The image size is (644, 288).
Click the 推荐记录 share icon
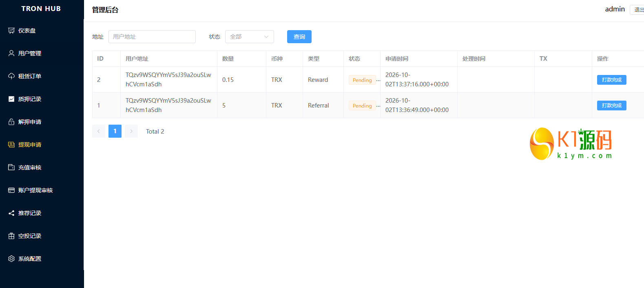point(11,213)
